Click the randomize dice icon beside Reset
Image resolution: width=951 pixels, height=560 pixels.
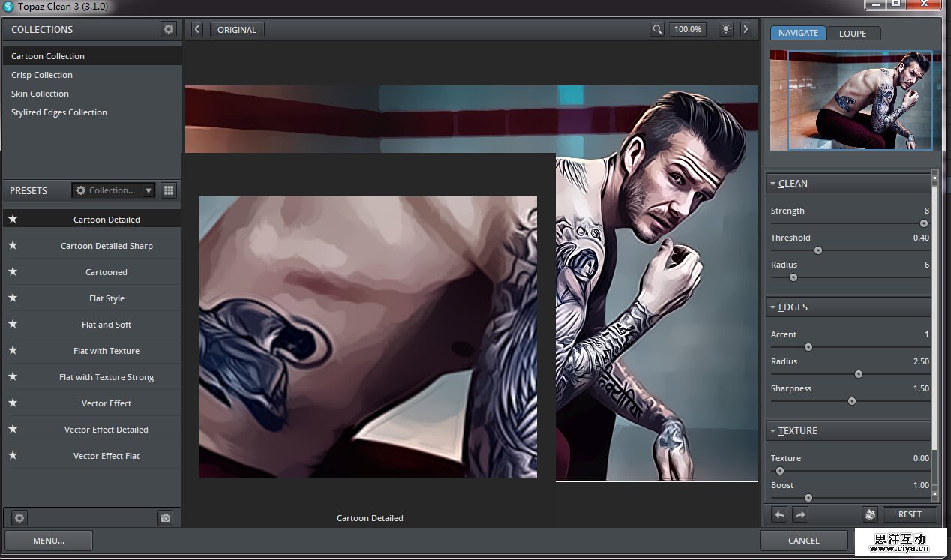click(870, 514)
